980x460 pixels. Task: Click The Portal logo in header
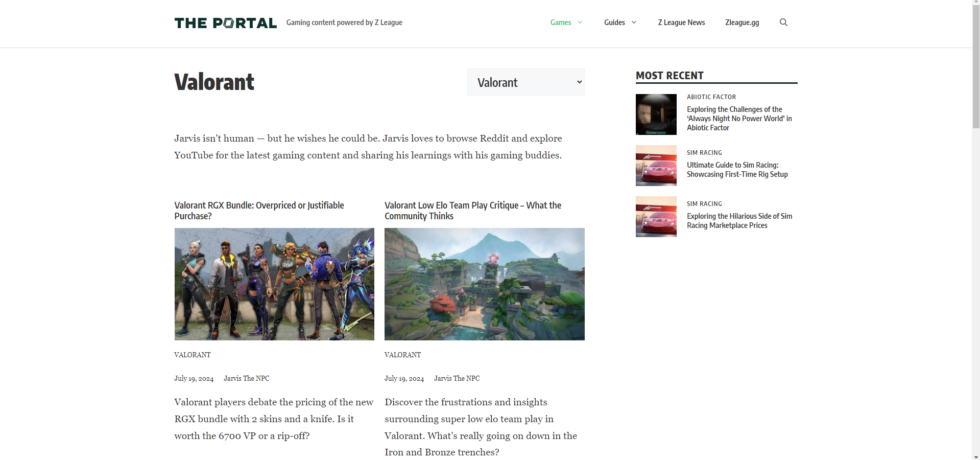[226, 23]
